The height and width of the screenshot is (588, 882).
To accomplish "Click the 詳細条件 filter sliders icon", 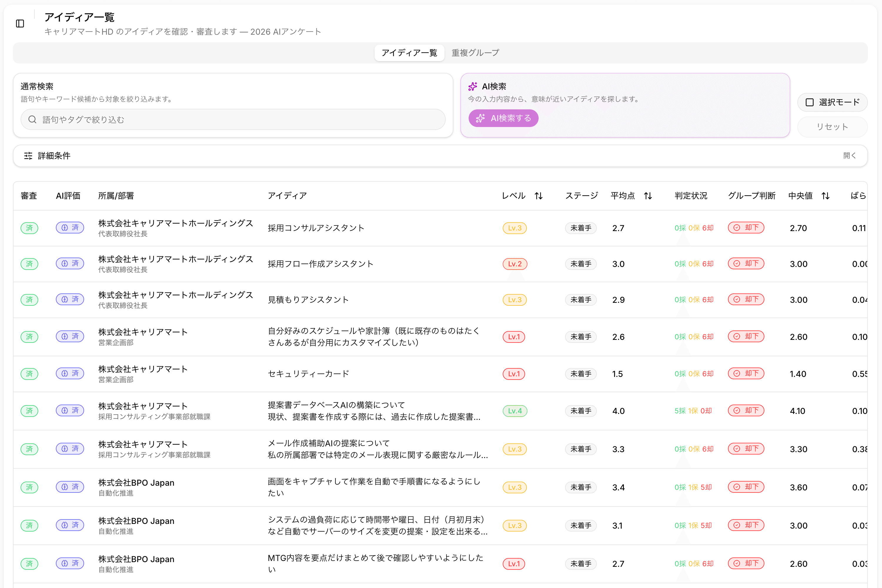I will (x=28, y=156).
